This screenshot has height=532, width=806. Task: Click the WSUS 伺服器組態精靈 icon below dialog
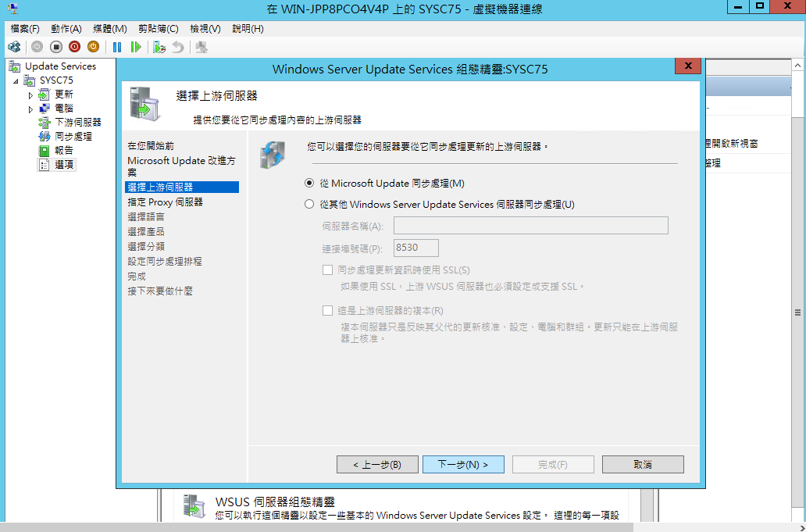click(194, 505)
